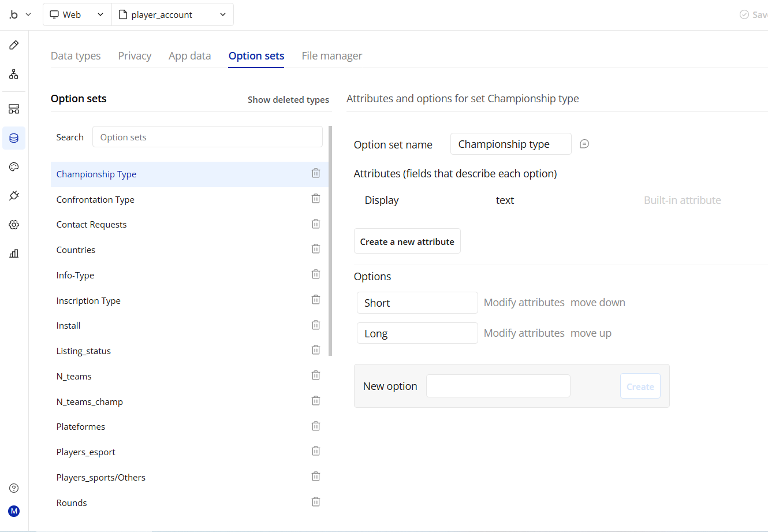
Task: Delete the Confrontation Type option set
Action: pyautogui.click(x=316, y=199)
